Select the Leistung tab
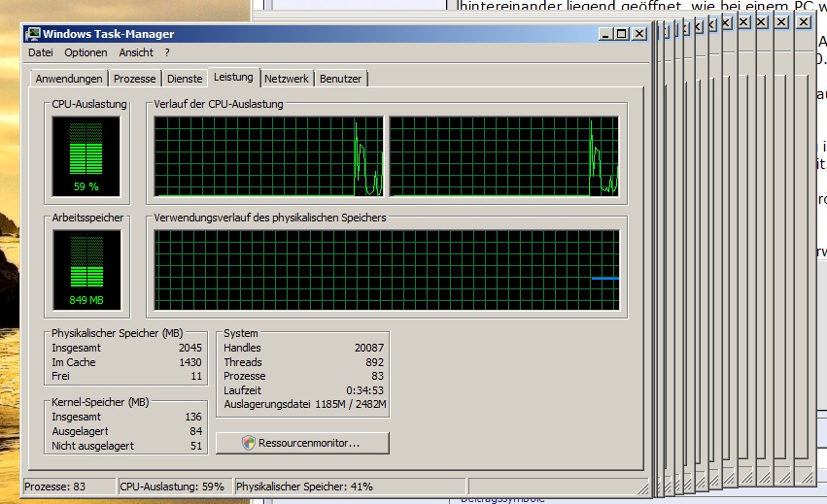This screenshot has height=504, width=827. (233, 77)
